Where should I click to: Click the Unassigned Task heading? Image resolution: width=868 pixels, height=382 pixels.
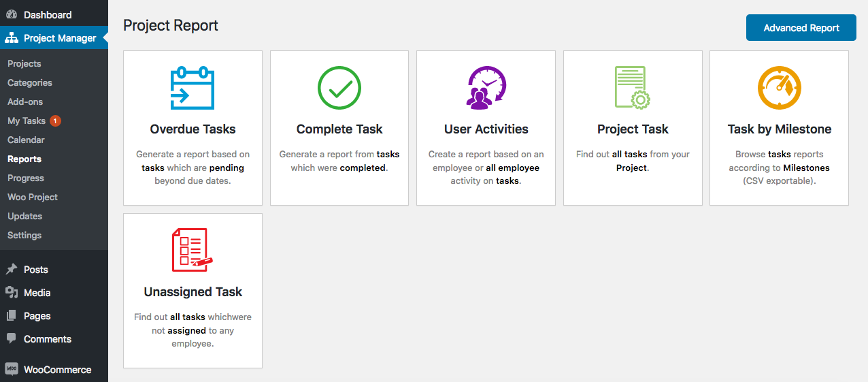pos(193,292)
